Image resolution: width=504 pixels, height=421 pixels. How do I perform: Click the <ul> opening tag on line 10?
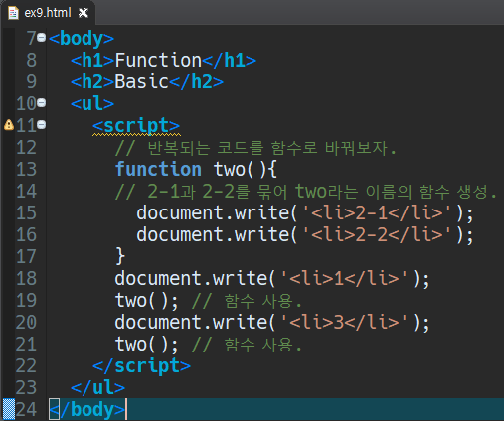point(92,103)
